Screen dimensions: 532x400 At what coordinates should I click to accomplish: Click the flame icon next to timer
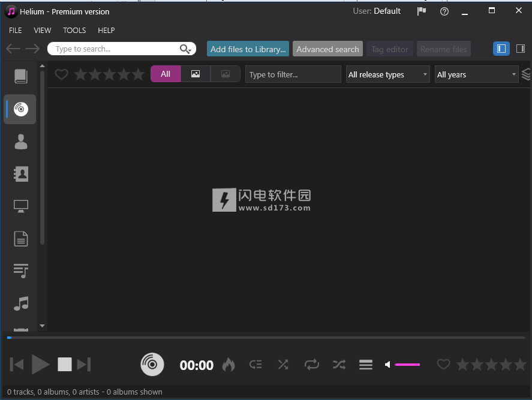point(229,365)
